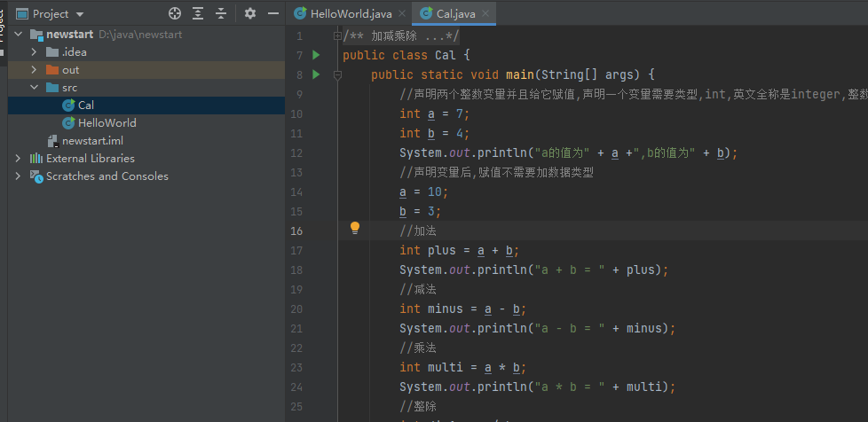
Task: Open the Project view dropdown
Action: [80, 14]
